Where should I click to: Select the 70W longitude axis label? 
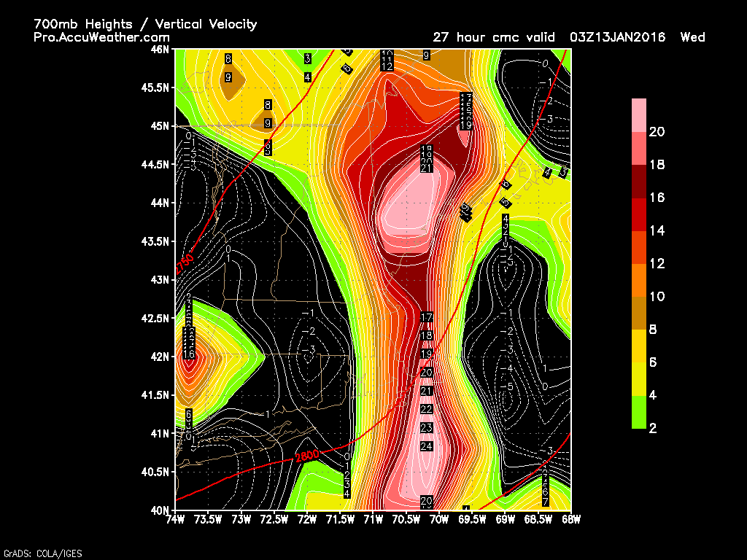point(438,519)
